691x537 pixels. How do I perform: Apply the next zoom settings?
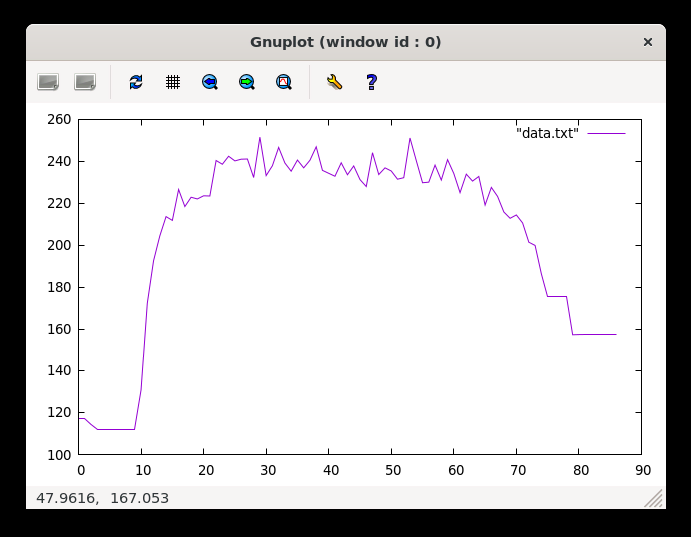click(247, 82)
